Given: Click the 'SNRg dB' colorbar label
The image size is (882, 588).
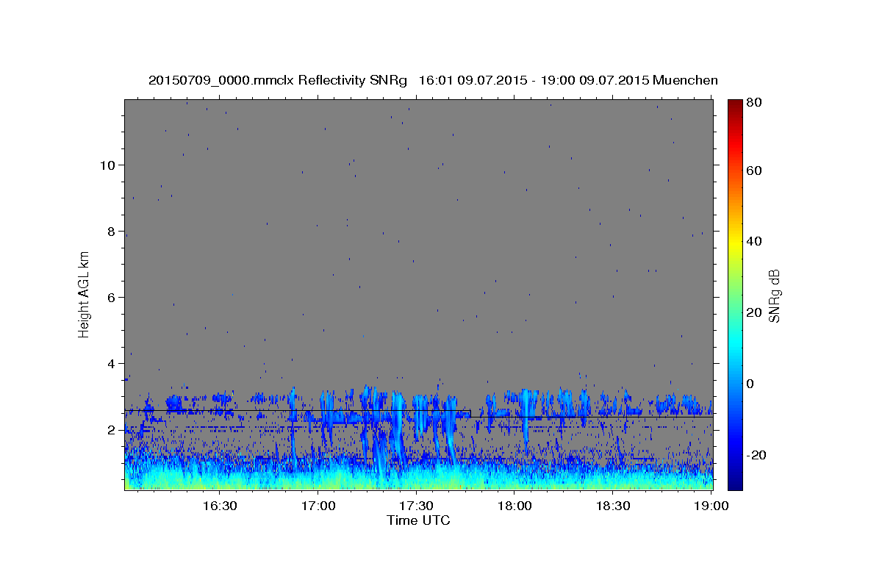Looking at the screenshot, I should 774,295.
